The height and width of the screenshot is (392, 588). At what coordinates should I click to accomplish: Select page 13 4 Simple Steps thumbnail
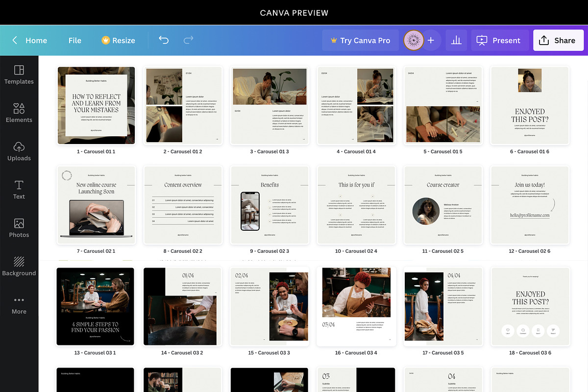pos(95,306)
